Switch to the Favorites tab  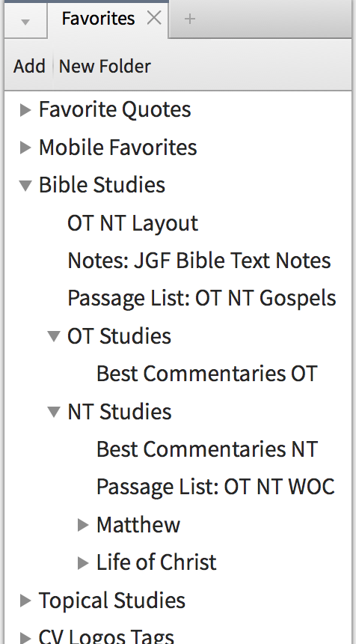pos(98,19)
